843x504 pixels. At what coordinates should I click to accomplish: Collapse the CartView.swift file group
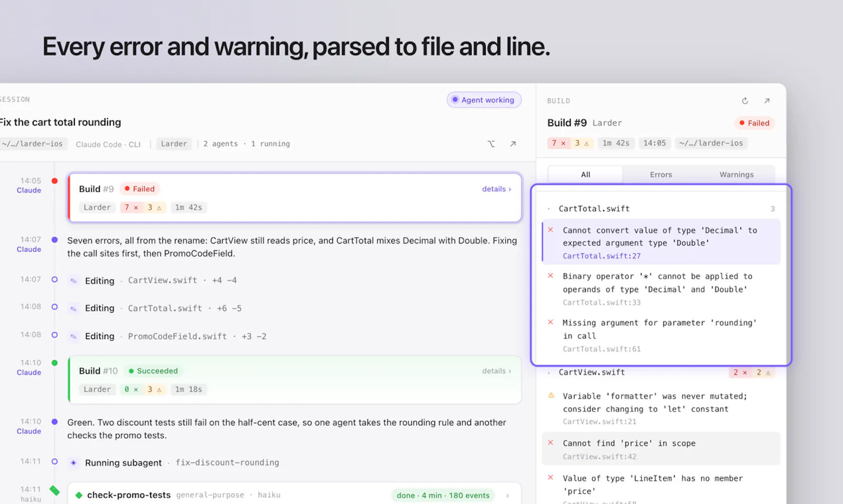[548, 372]
